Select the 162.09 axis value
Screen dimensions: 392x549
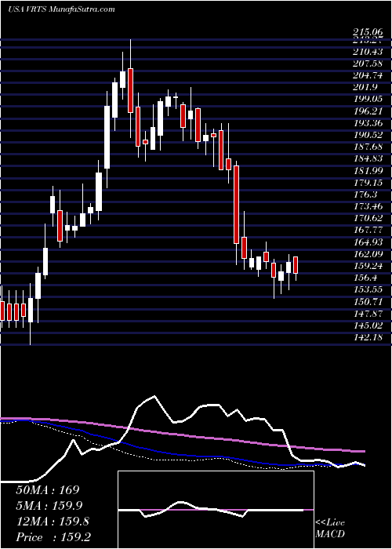point(368,254)
